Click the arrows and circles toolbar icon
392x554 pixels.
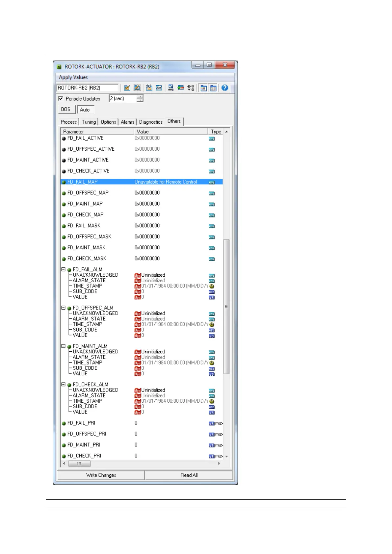[191, 88]
